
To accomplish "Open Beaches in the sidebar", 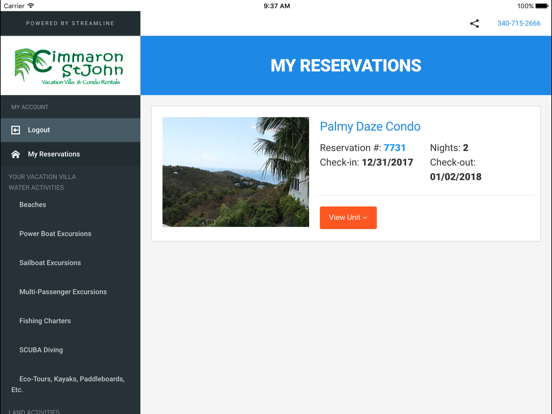I will click(x=33, y=205).
